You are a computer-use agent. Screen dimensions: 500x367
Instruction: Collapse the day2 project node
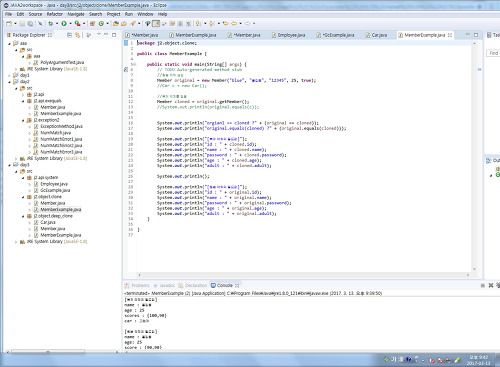coord(10,82)
